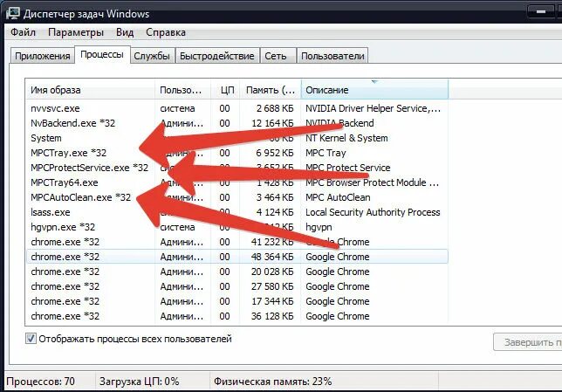This screenshot has height=392, width=562.
Task: Select the System process row
Action: tap(236, 138)
